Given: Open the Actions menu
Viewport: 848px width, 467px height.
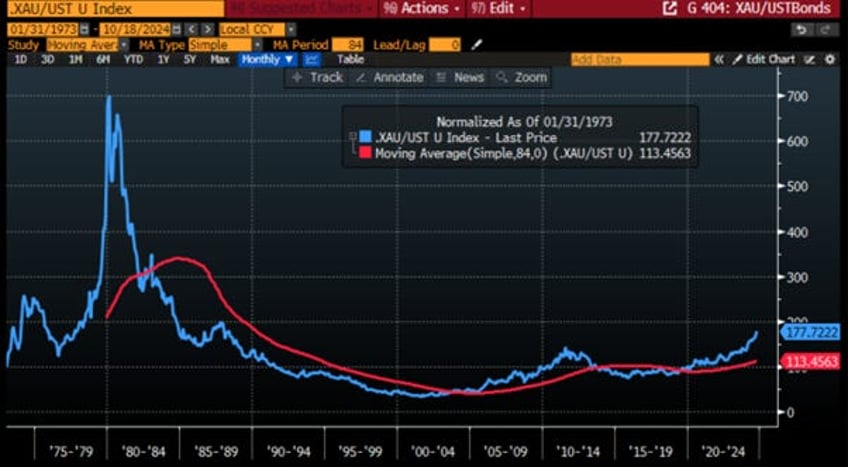Looking at the screenshot, I should click(x=421, y=8).
